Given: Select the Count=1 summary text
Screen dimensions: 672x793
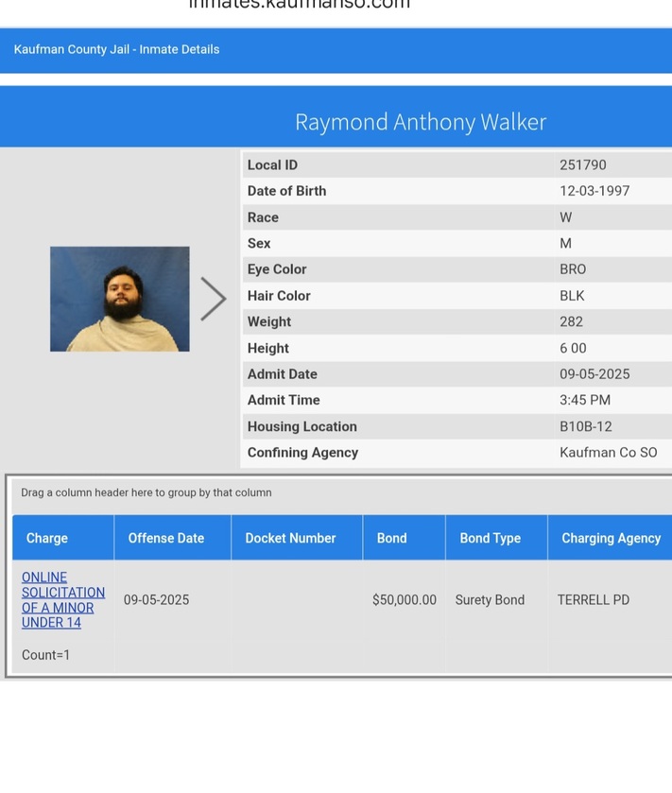Looking at the screenshot, I should tap(45, 655).
